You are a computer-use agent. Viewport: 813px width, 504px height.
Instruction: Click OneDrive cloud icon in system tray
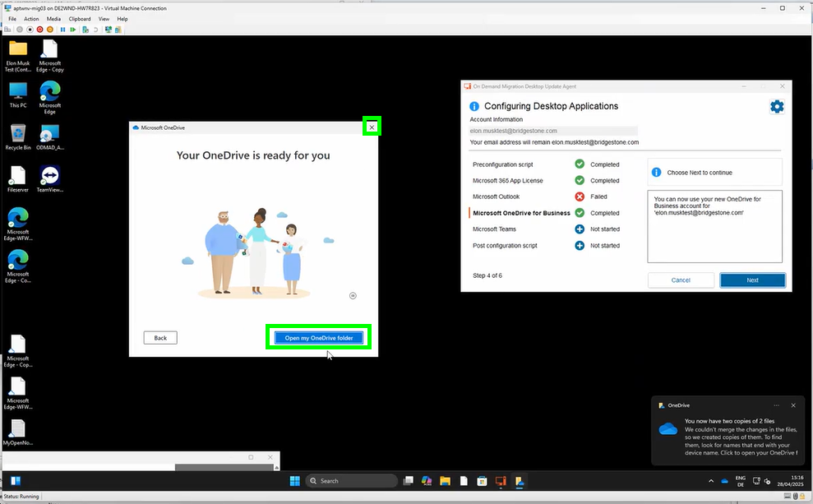click(724, 481)
